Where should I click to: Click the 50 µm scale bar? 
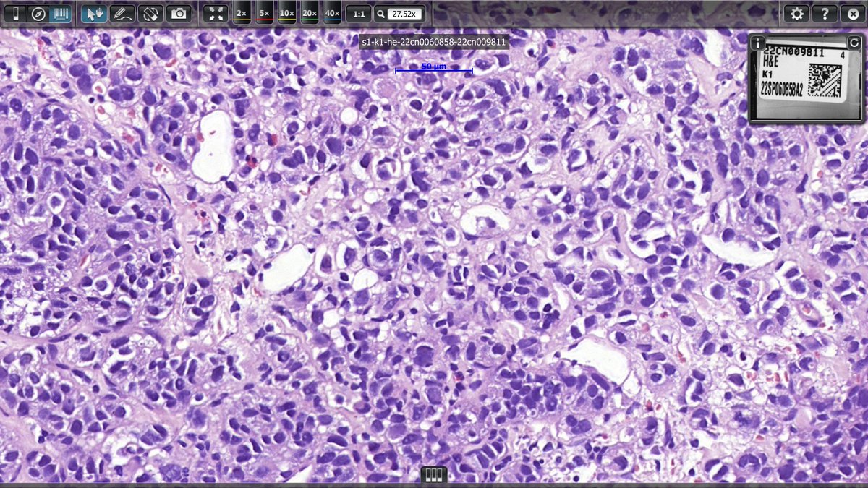pos(433,68)
